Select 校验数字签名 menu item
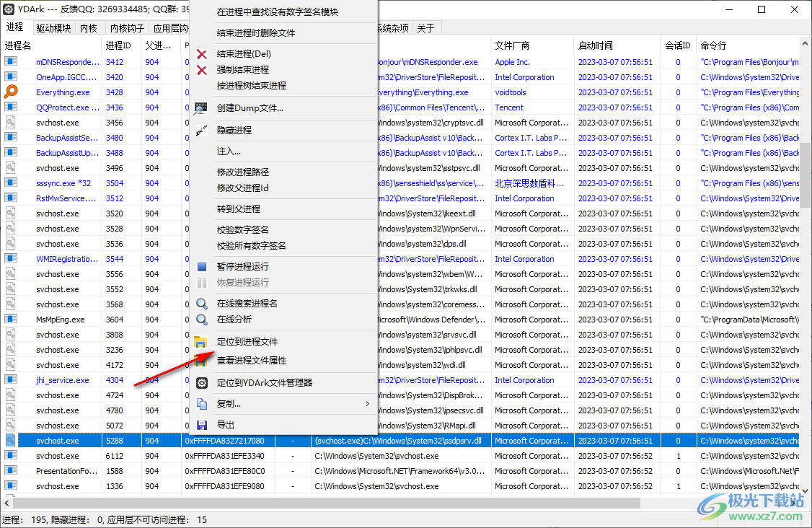The image size is (812, 528). tap(243, 229)
